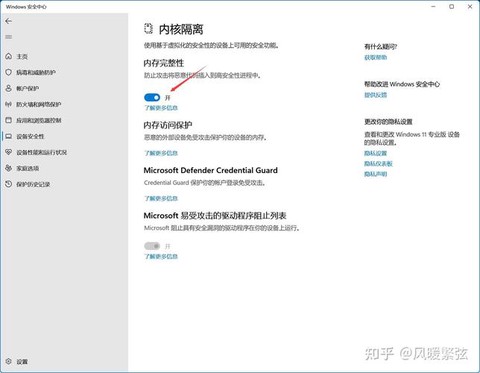
Task: Click the Microsoft 易受攻击的驱动程序阻止列表 heading
Action: coord(215,216)
